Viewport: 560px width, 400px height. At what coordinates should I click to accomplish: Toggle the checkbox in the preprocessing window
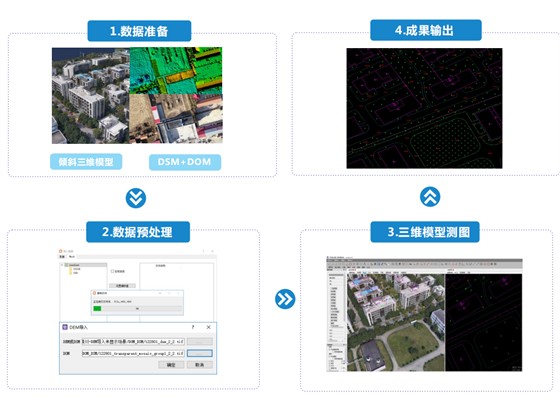coord(112,271)
